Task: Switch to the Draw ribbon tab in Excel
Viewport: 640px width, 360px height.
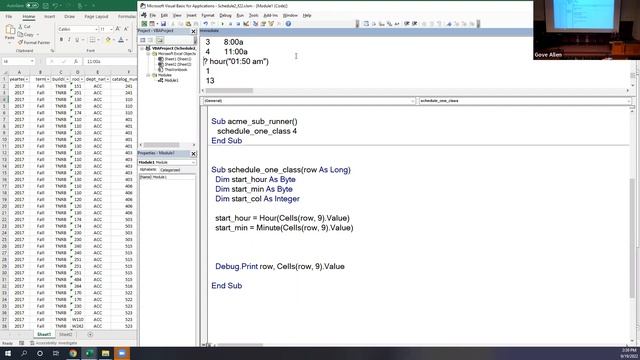Action: tap(69, 17)
